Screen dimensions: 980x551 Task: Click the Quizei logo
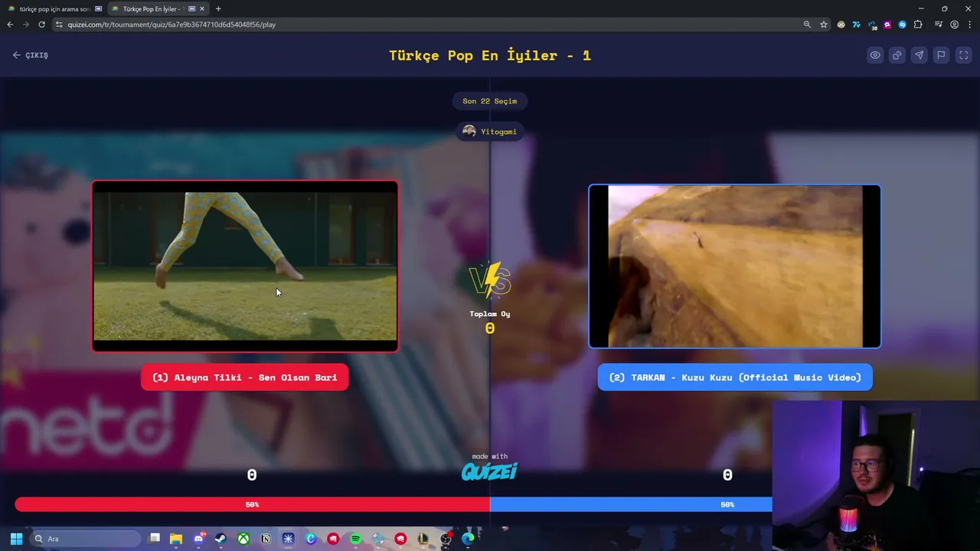[490, 471]
